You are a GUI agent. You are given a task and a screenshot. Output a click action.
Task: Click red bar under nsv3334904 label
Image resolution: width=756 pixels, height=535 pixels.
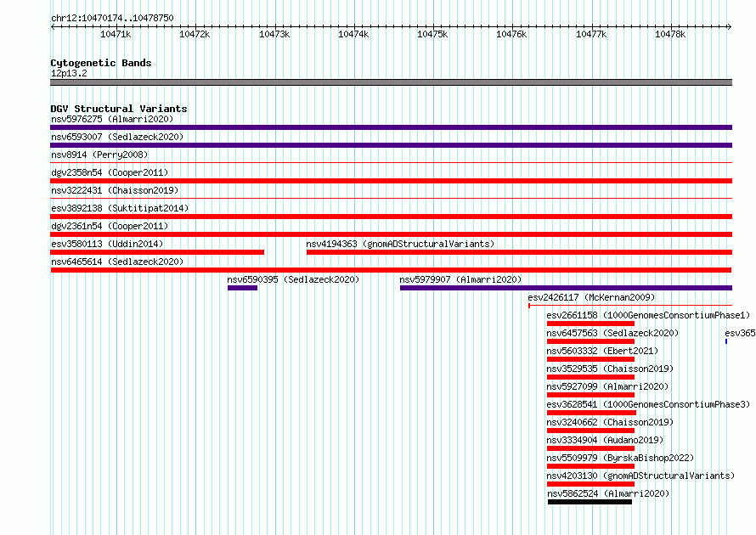click(590, 448)
